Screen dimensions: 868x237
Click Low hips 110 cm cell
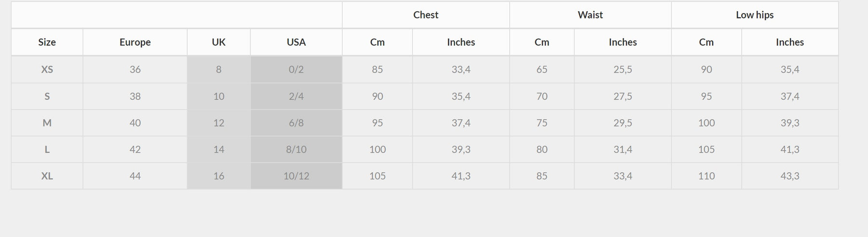pyautogui.click(x=706, y=176)
